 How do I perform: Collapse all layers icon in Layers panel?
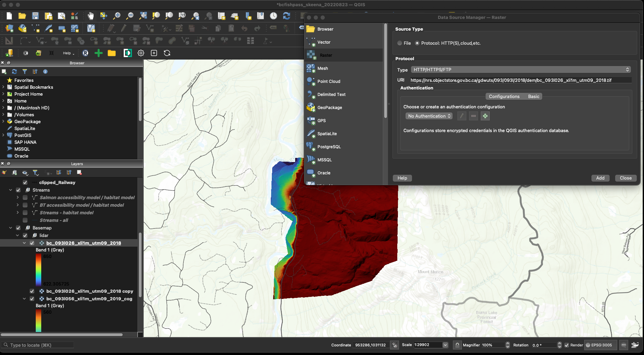click(x=69, y=172)
